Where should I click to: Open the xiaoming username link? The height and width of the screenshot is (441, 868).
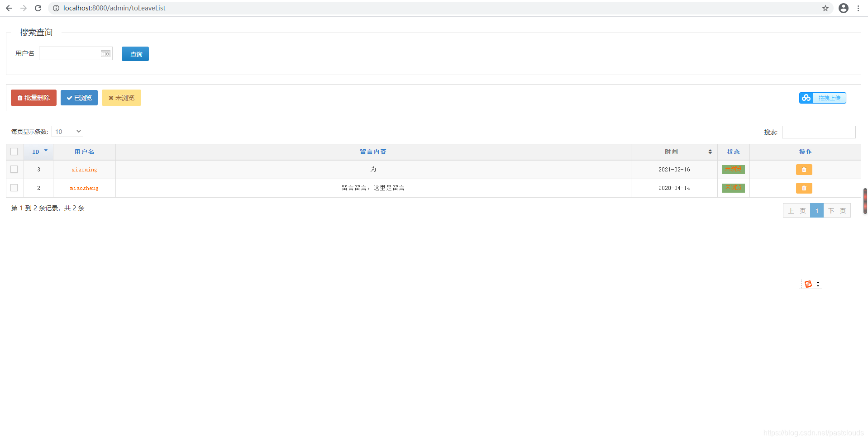click(84, 170)
